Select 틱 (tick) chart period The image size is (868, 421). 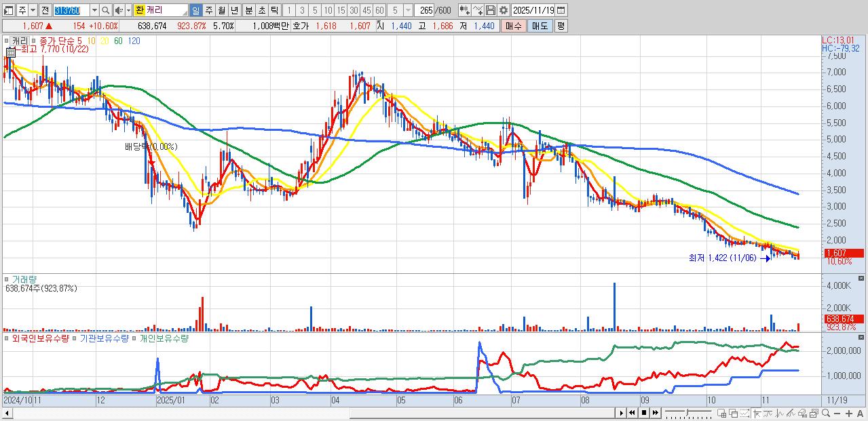point(274,10)
